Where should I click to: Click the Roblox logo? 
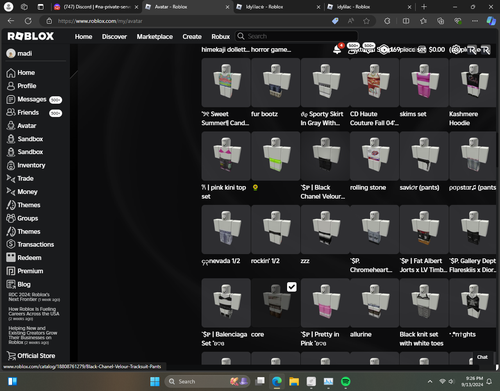pos(30,36)
